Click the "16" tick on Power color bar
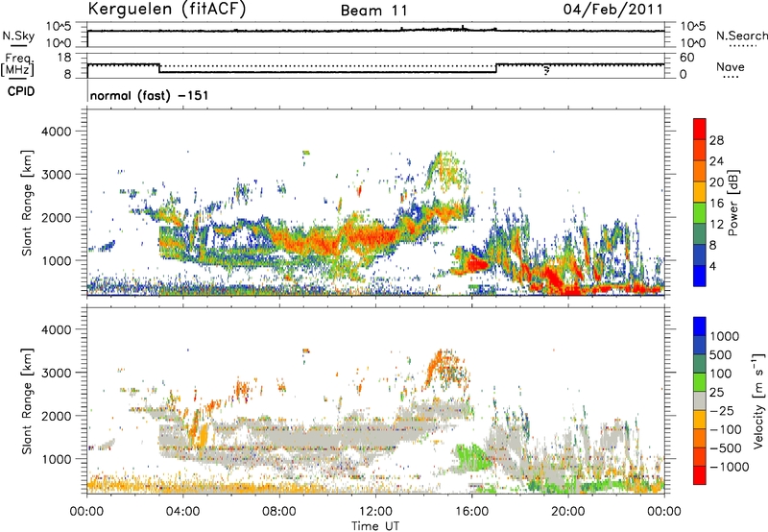The width and height of the screenshot is (768, 532). pos(716,204)
